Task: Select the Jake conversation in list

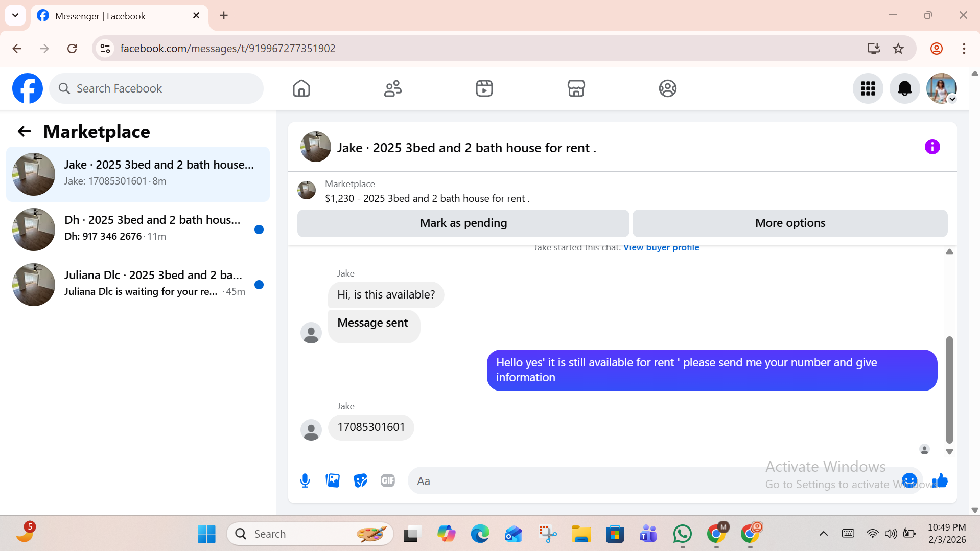Action: point(138,174)
